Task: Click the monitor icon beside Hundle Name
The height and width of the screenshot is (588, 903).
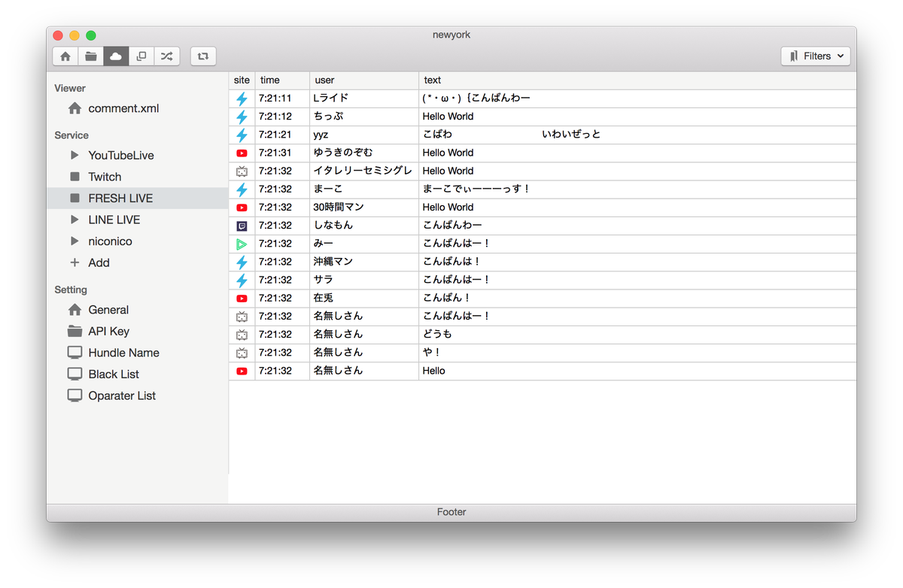Action: [74, 353]
